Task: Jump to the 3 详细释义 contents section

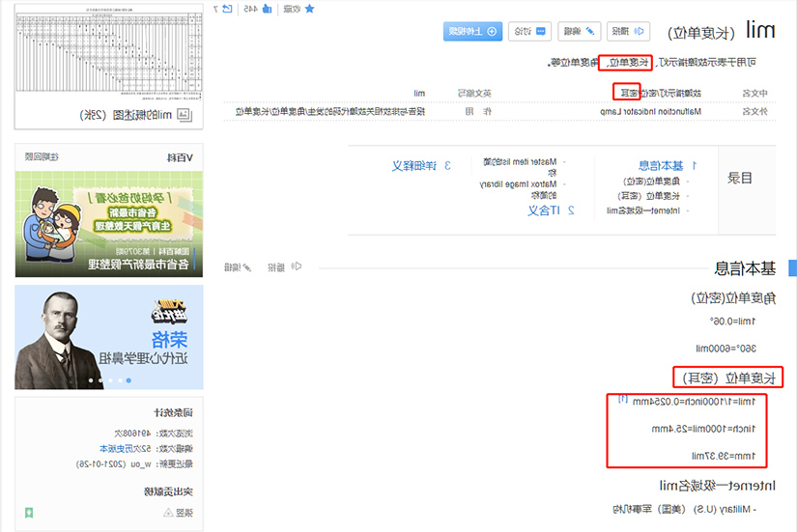Action: click(x=421, y=166)
